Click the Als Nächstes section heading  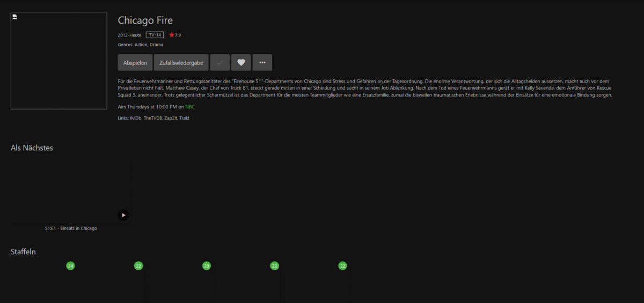[32, 148]
